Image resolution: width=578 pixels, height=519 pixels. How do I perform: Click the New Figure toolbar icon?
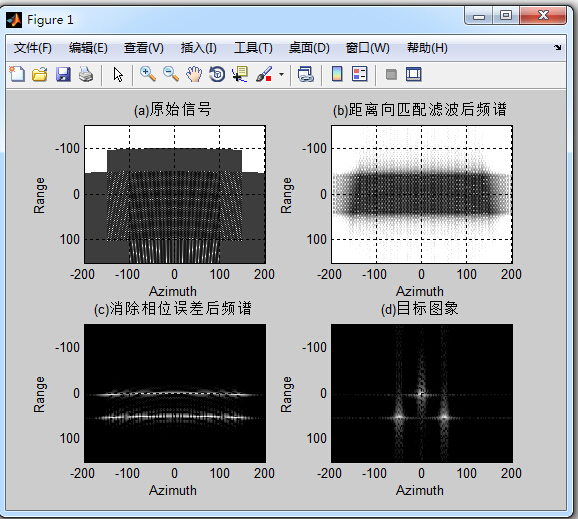17,74
